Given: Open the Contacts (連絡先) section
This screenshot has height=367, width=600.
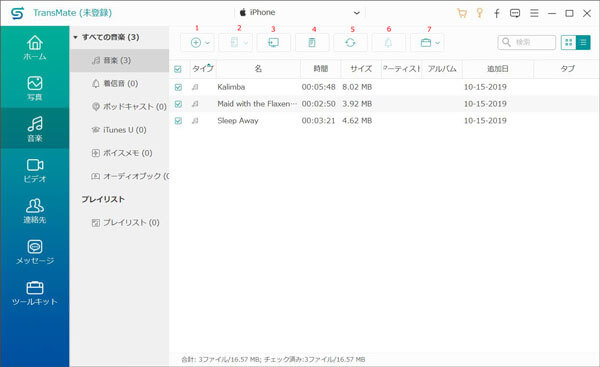Looking at the screenshot, I should 35,211.
